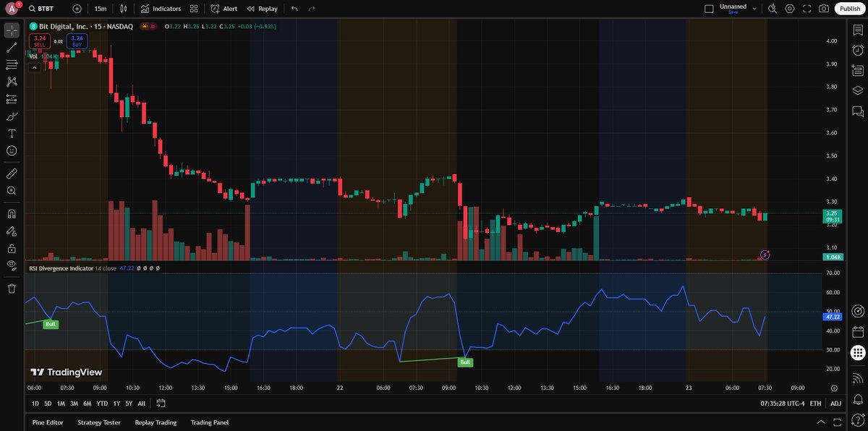Create a new Alert
Viewport: 868px width, 431px height.
[224, 9]
